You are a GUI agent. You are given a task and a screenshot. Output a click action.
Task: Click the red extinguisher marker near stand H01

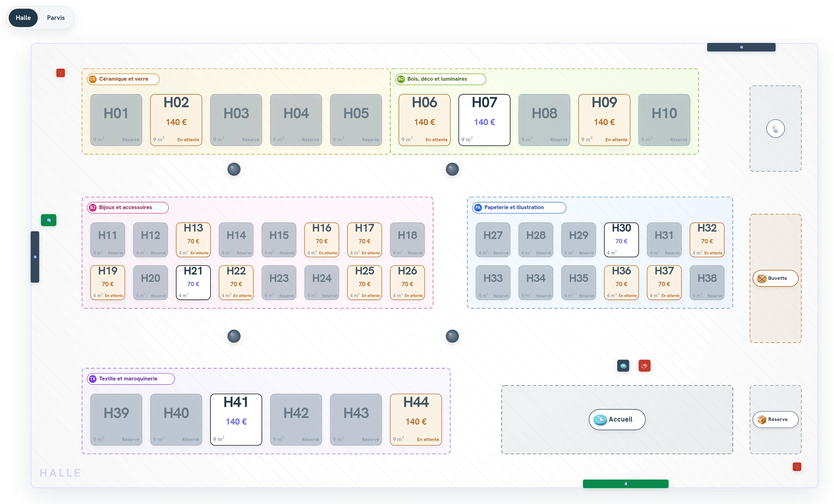pyautogui.click(x=61, y=73)
